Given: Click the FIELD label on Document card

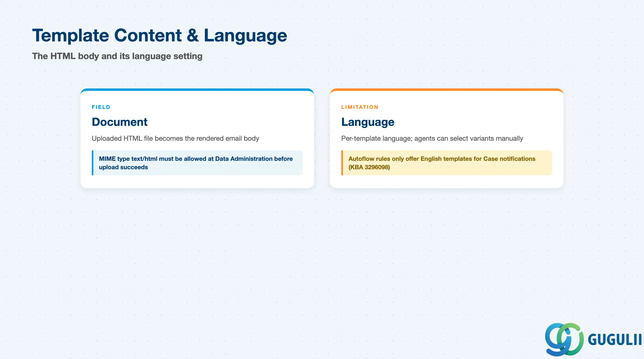Looking at the screenshot, I should [101, 107].
